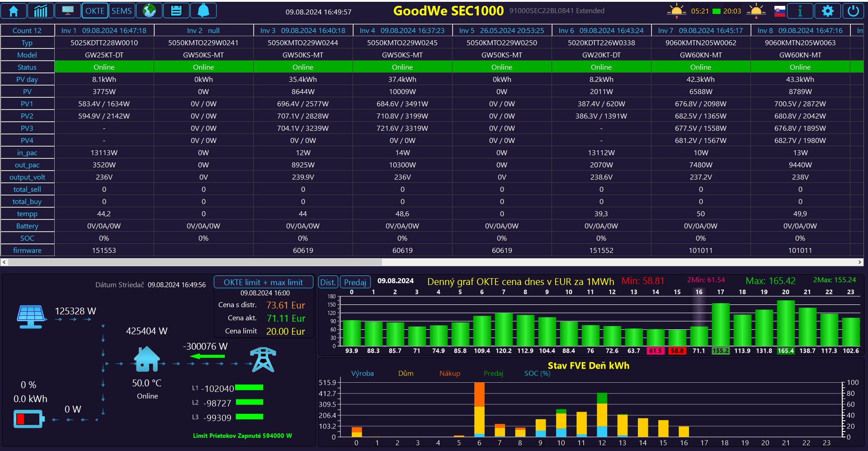Image resolution: width=868 pixels, height=451 pixels.
Task: Click the 73.61 Eur price value
Action: (x=286, y=305)
